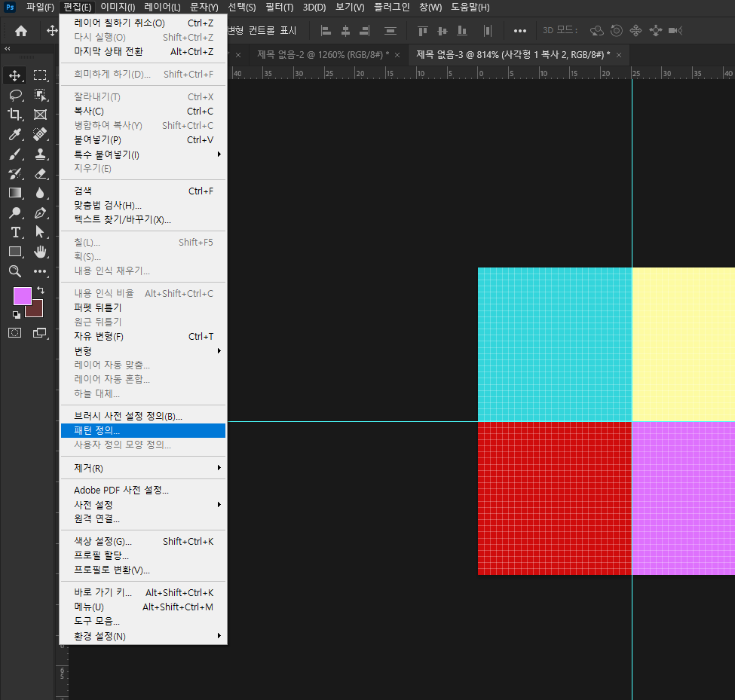The width and height of the screenshot is (735, 700).
Task: Select the Frame tool
Action: click(40, 115)
